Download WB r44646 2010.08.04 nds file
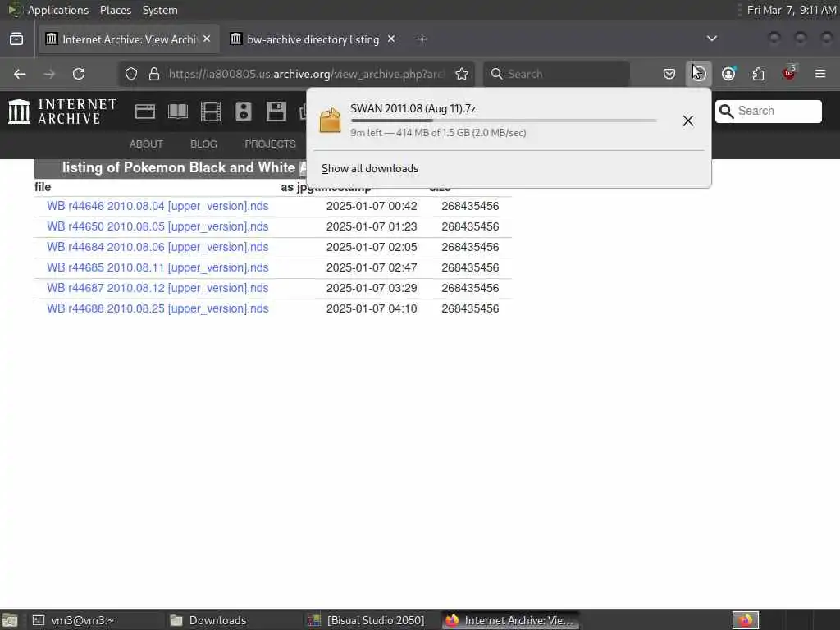 click(157, 206)
